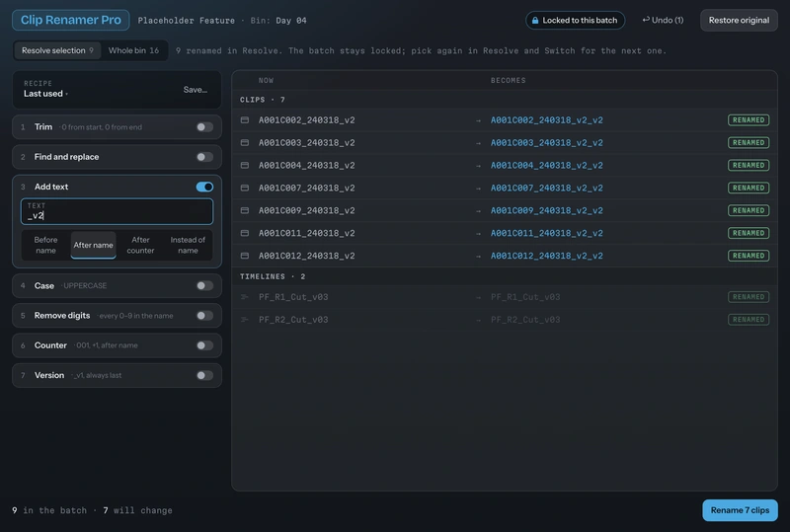Click the Undo (1) button
The height and width of the screenshot is (532, 790).
tap(663, 20)
